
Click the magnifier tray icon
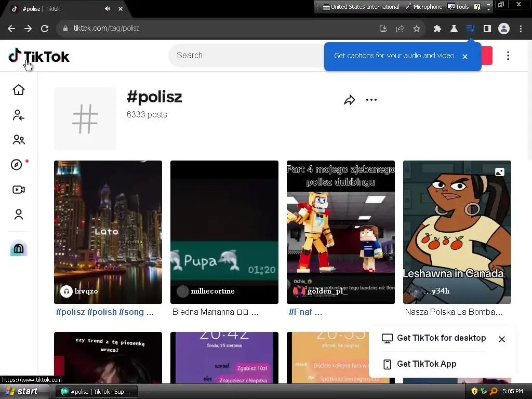(x=494, y=392)
